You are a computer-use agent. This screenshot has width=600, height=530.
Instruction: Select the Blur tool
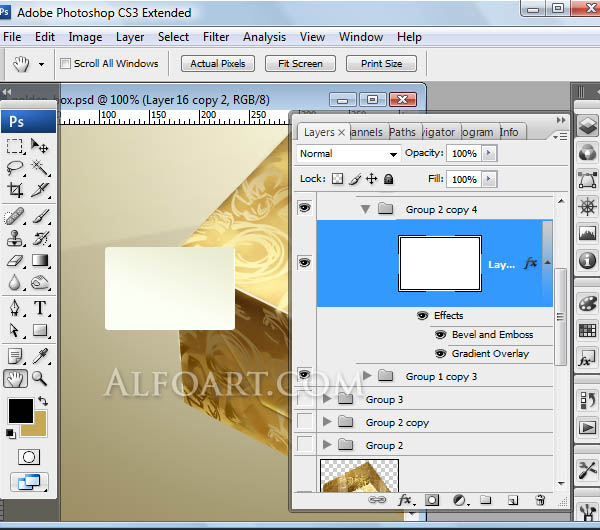tap(15, 283)
